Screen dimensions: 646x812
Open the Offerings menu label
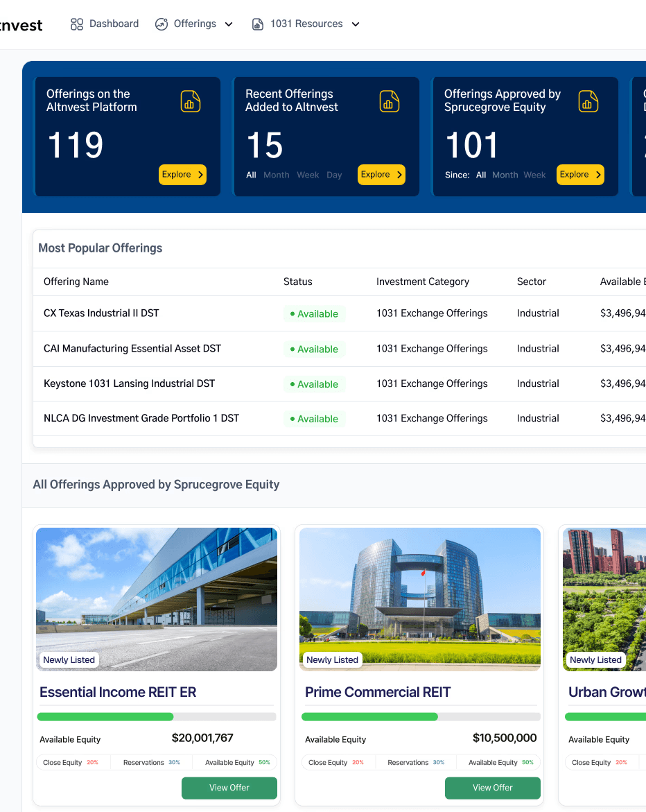(x=195, y=24)
